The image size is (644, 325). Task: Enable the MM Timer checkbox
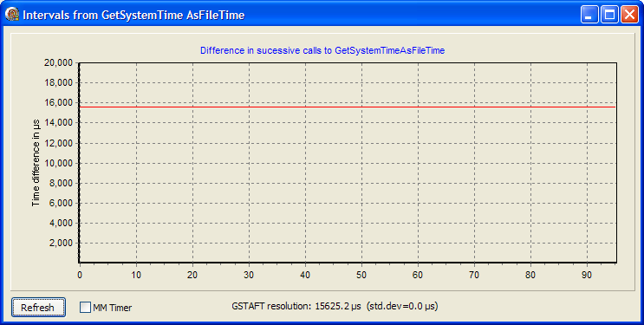(x=85, y=307)
